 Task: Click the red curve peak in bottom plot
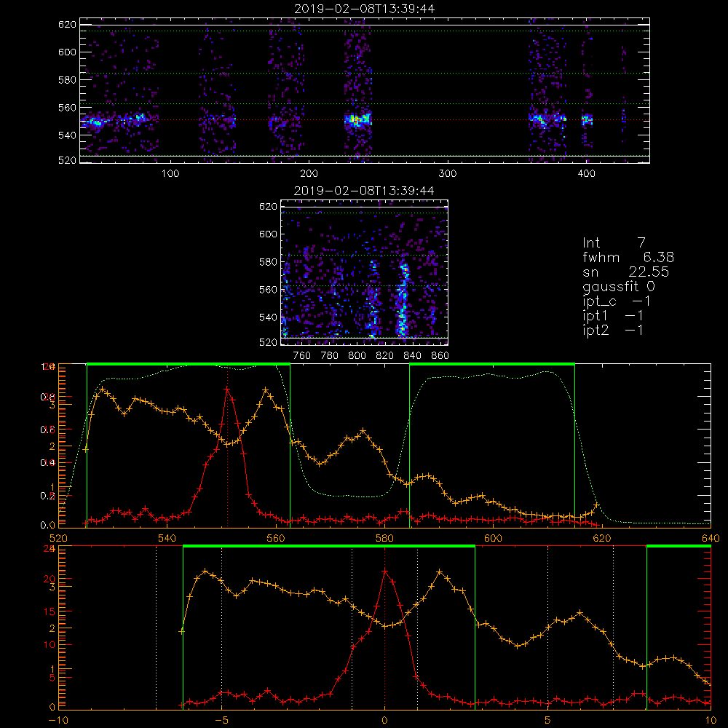[x=384, y=571]
